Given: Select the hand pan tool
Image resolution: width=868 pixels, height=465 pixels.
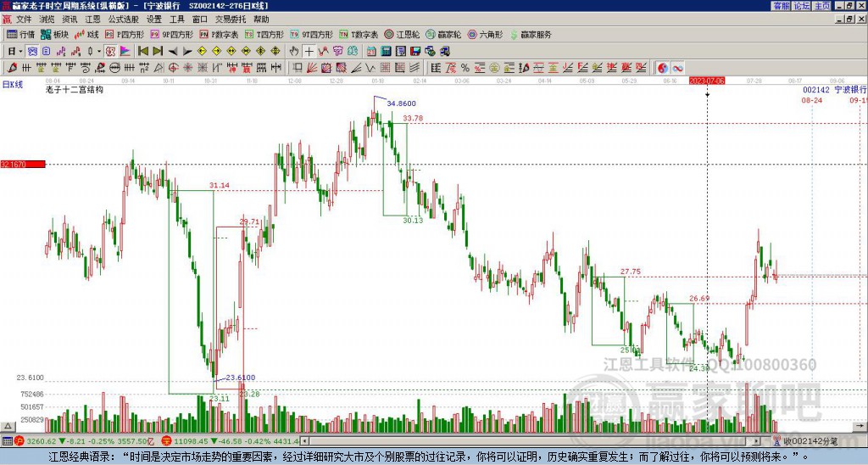Looking at the screenshot, I should (294, 51).
